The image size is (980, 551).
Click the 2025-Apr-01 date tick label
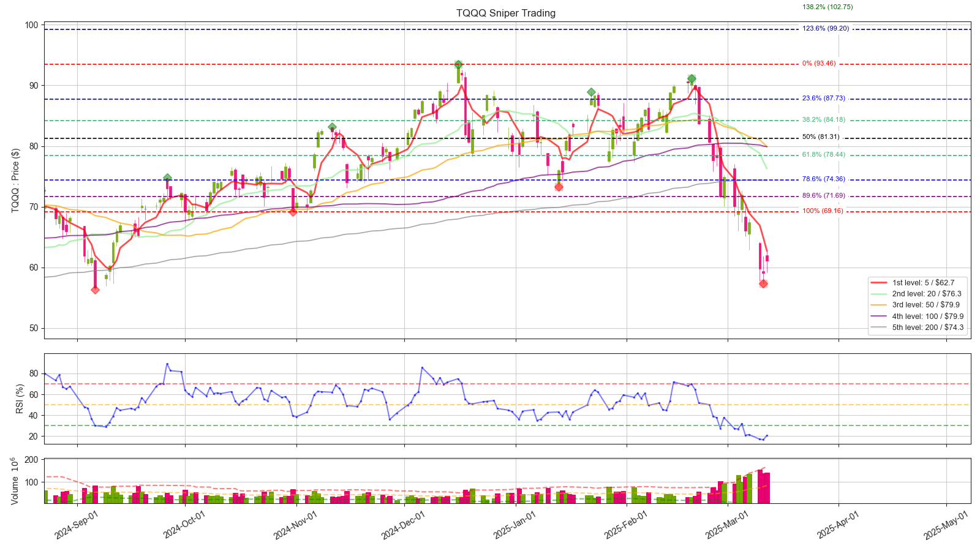click(839, 525)
